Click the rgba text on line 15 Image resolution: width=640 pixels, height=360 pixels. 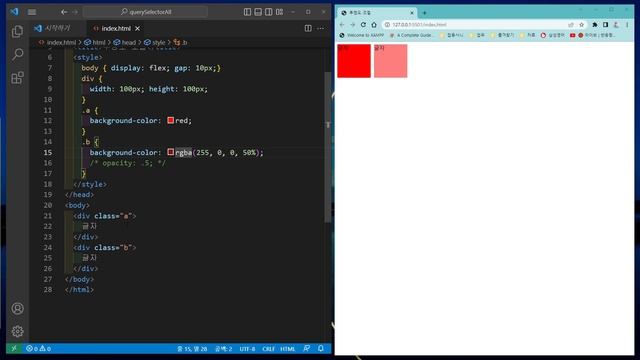(184, 152)
